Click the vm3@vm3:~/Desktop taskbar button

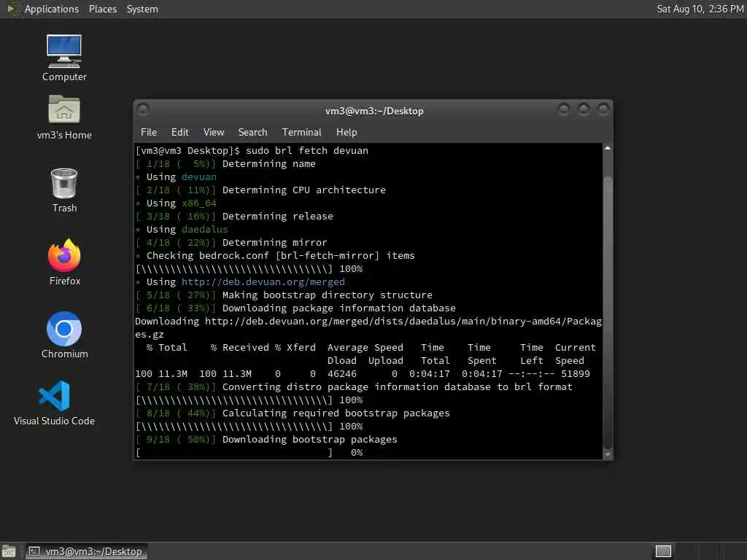point(86,551)
